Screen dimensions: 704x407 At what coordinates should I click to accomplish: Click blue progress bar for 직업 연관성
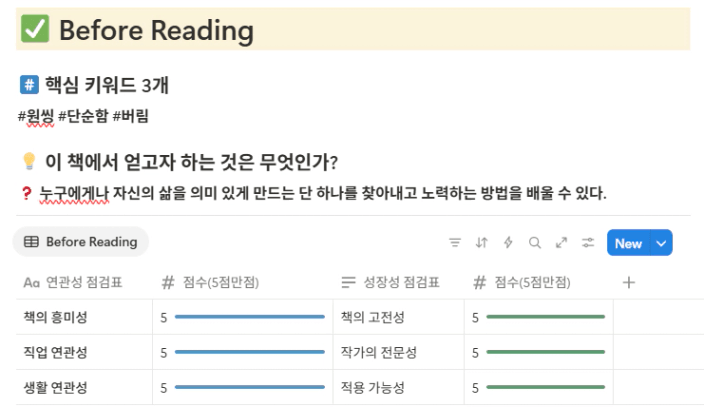tap(250, 352)
